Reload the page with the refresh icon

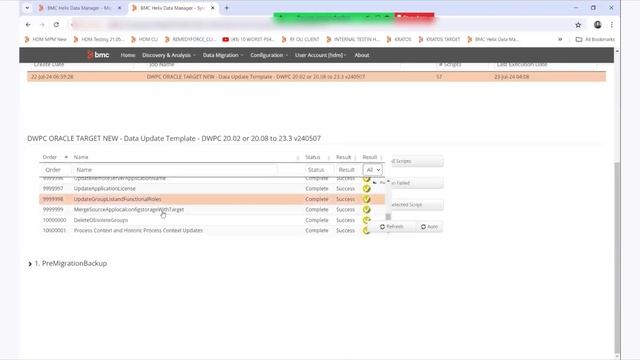56,24
